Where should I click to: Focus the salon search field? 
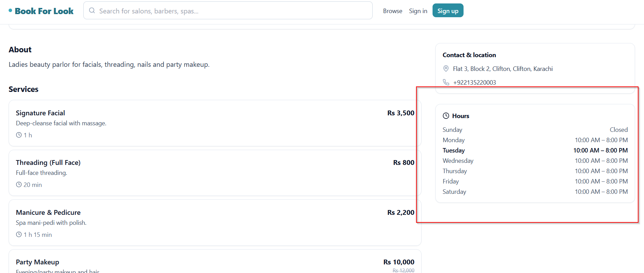pyautogui.click(x=228, y=11)
